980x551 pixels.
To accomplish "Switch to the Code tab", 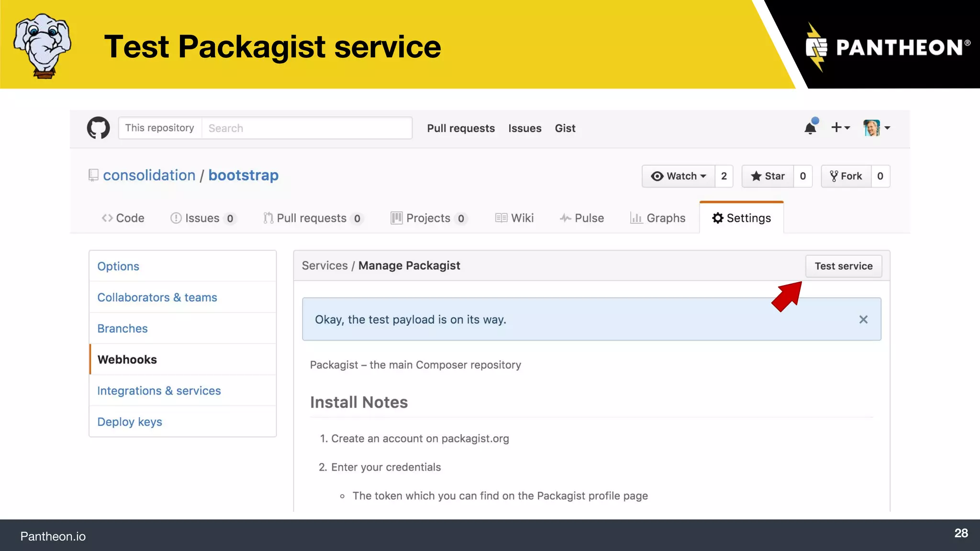I will [x=123, y=218].
